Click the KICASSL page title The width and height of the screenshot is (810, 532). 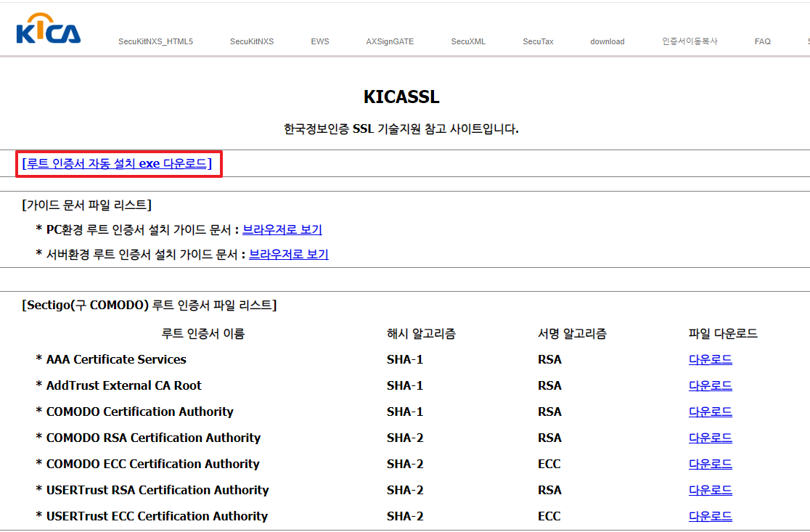pos(401,97)
